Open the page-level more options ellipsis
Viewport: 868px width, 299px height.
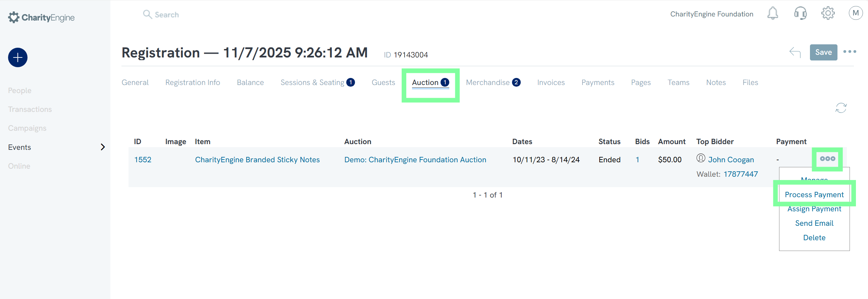[x=850, y=52]
